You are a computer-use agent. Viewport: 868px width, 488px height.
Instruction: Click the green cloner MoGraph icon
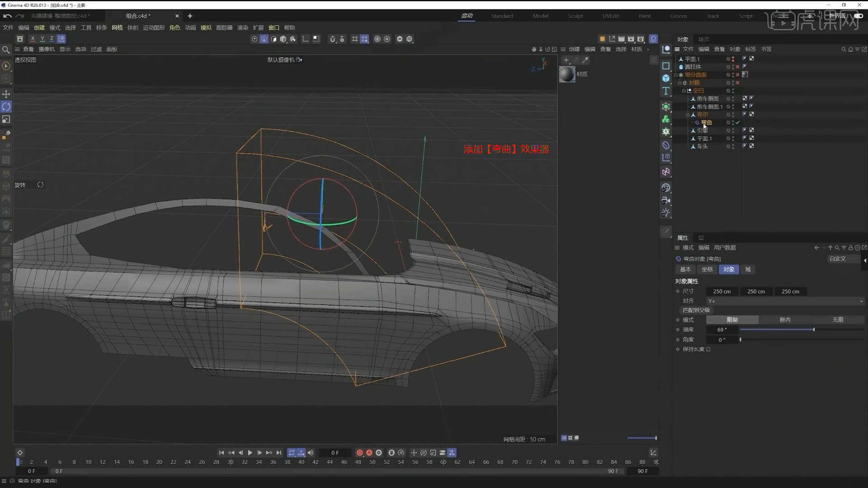(x=666, y=119)
